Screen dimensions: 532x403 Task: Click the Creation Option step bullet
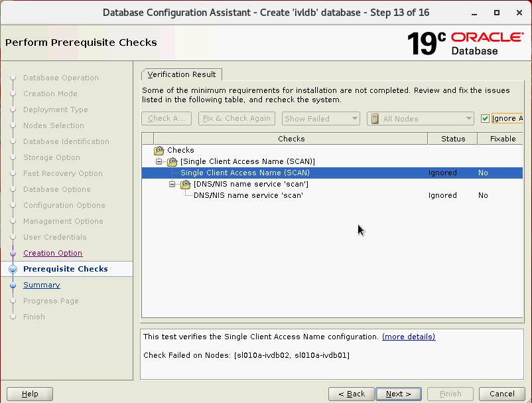13,253
